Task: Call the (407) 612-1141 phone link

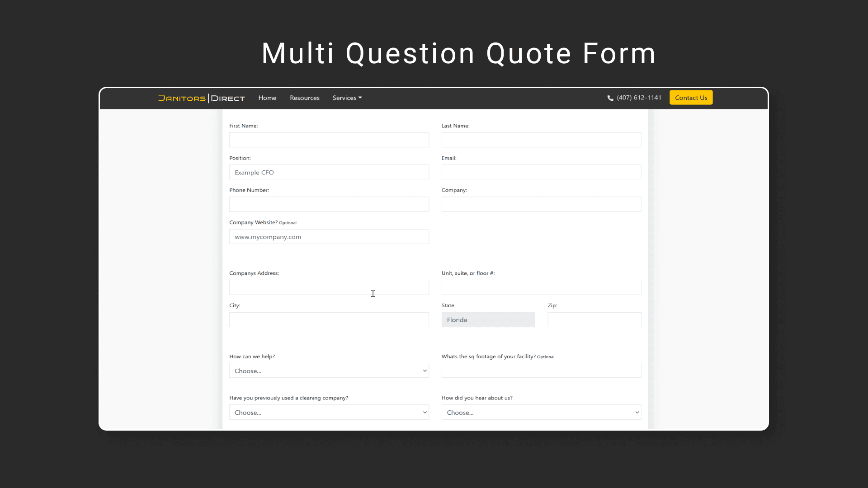Action: click(x=639, y=98)
